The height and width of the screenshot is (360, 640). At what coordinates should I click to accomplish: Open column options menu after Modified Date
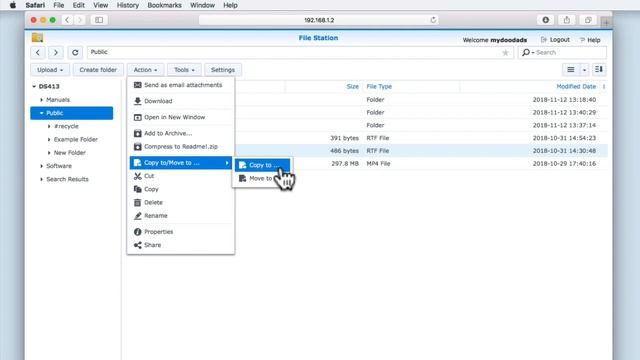(604, 87)
